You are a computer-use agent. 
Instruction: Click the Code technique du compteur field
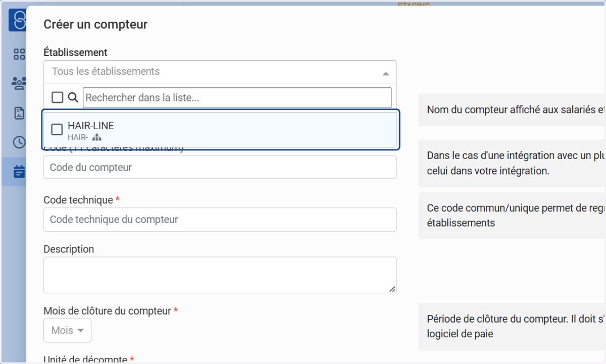[220, 220]
